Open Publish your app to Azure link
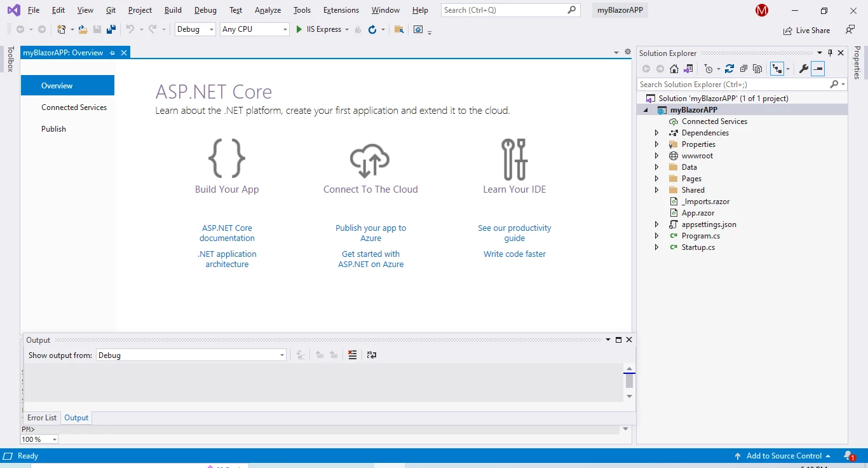This screenshot has height=468, width=868. (x=370, y=233)
